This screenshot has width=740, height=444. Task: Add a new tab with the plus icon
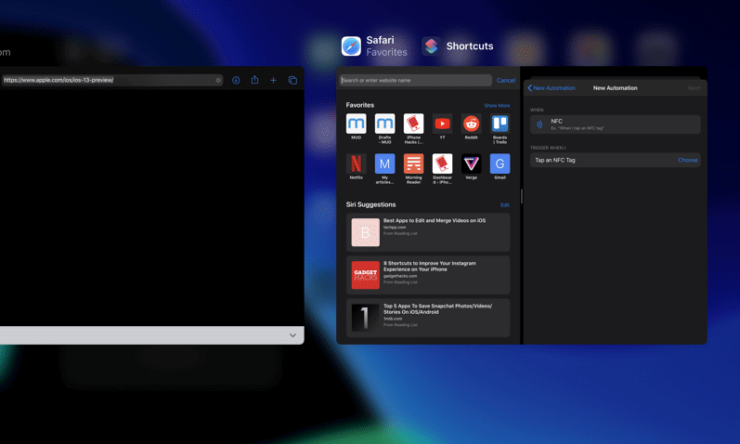(x=273, y=80)
